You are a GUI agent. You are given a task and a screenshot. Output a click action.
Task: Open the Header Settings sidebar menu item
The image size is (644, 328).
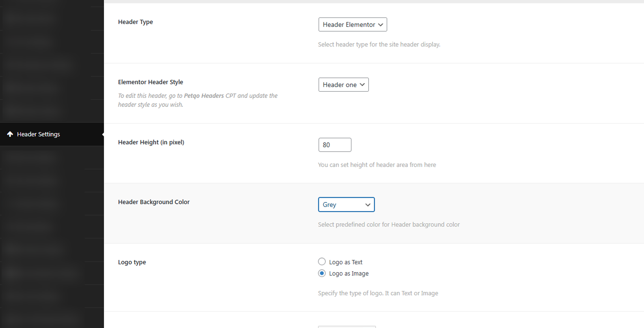coord(38,134)
